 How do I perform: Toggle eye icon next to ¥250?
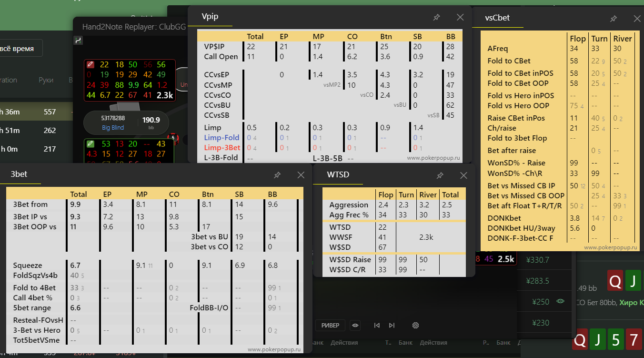pyautogui.click(x=560, y=301)
